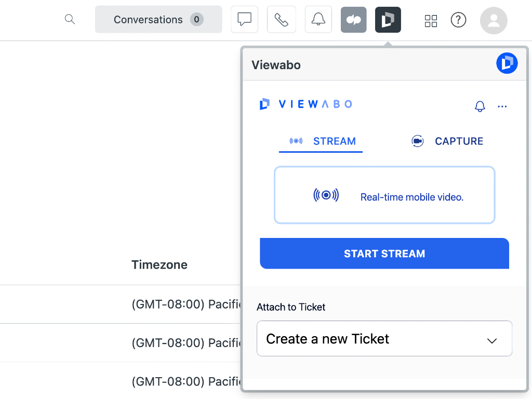
Task: Toggle the Viewabo app icon in top bar
Action: tap(388, 20)
